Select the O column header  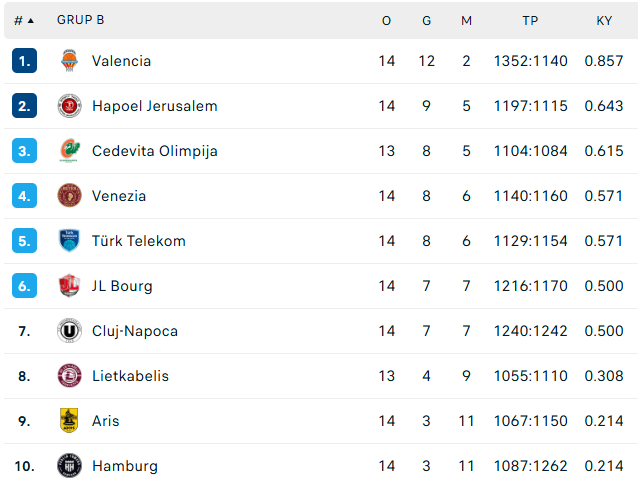pos(387,20)
